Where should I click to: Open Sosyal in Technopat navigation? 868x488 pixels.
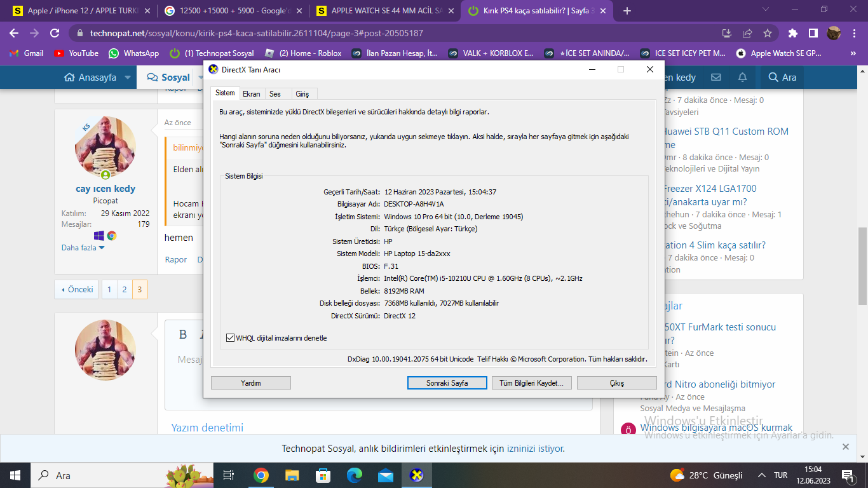pos(168,78)
